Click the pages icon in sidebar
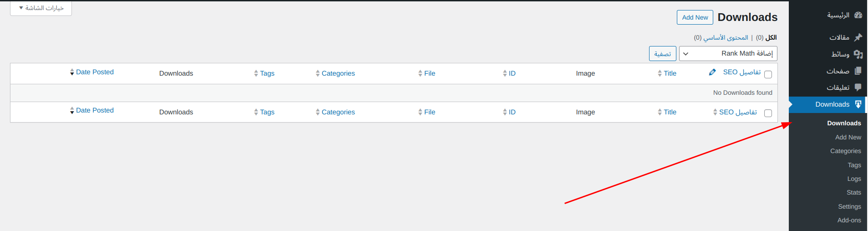 point(858,71)
